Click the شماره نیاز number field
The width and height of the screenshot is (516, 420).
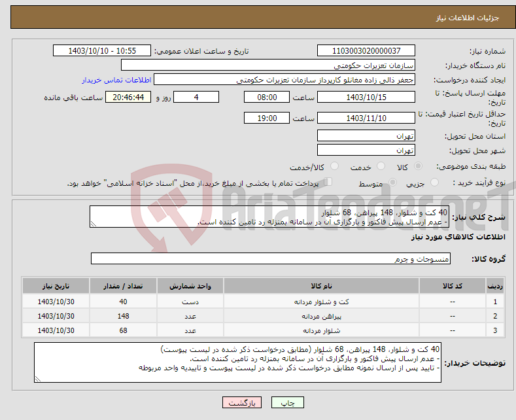click(366, 50)
